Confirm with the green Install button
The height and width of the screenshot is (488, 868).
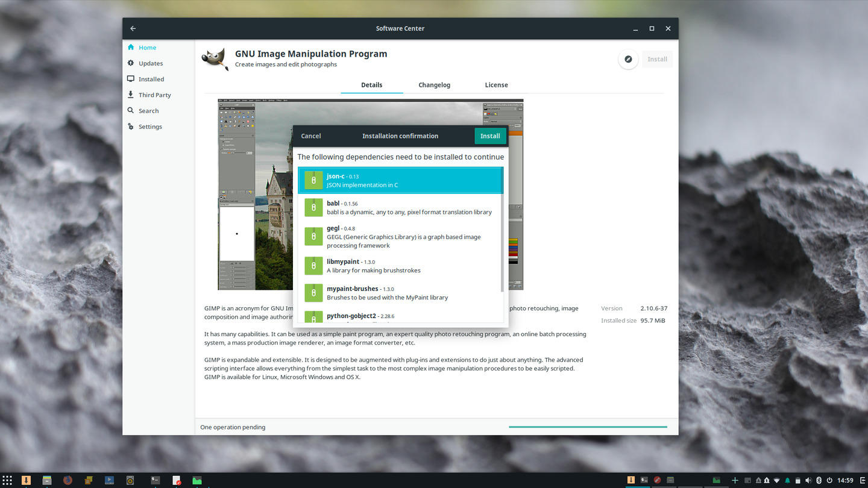coord(490,136)
